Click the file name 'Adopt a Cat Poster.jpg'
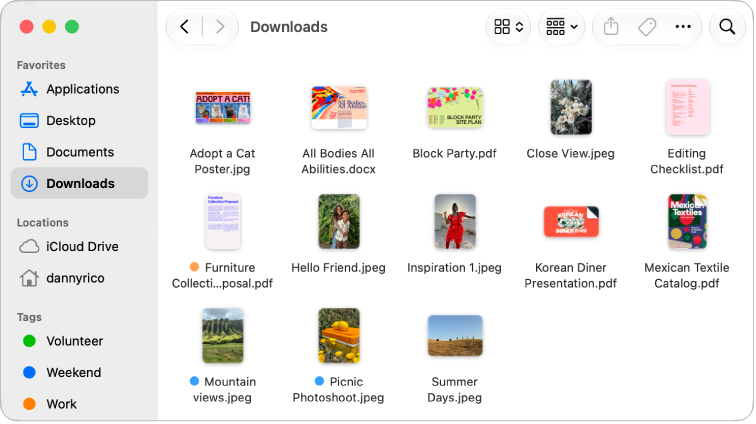 pos(222,161)
